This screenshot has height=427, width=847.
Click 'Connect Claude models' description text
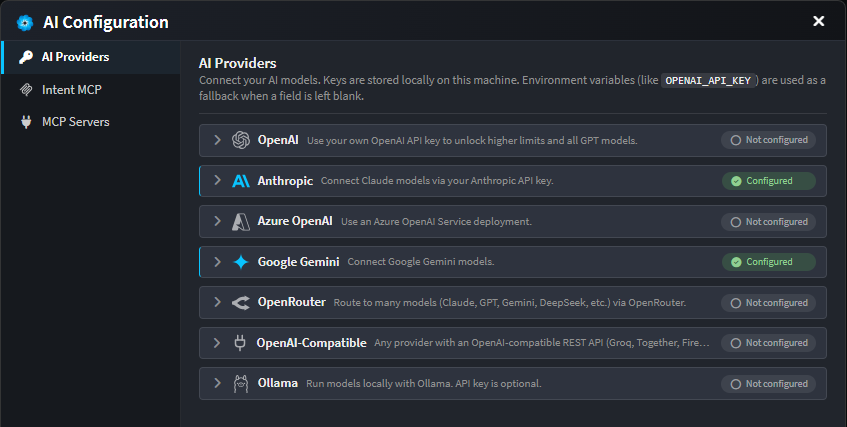[x=437, y=181]
